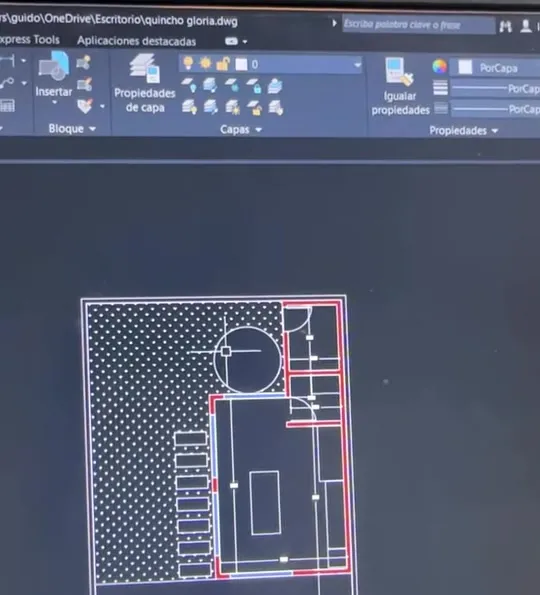Open the dimension tool dropdown arrow
Screen dimensions: 540x595
pos(24,61)
